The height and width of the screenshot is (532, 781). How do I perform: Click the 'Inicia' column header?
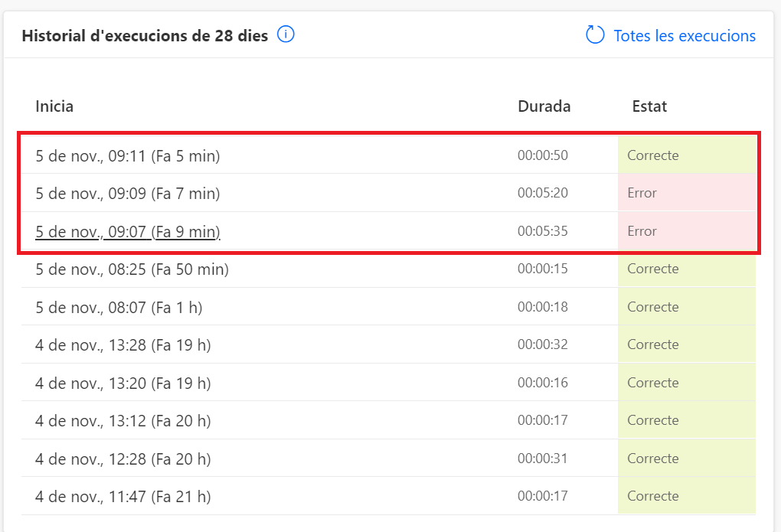click(54, 106)
